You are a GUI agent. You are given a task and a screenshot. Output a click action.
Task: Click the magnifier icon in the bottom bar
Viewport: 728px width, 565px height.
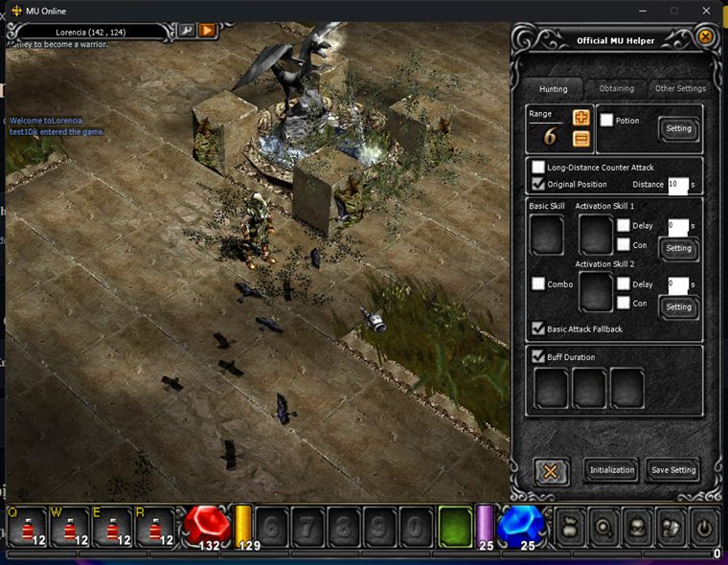pyautogui.click(x=603, y=528)
